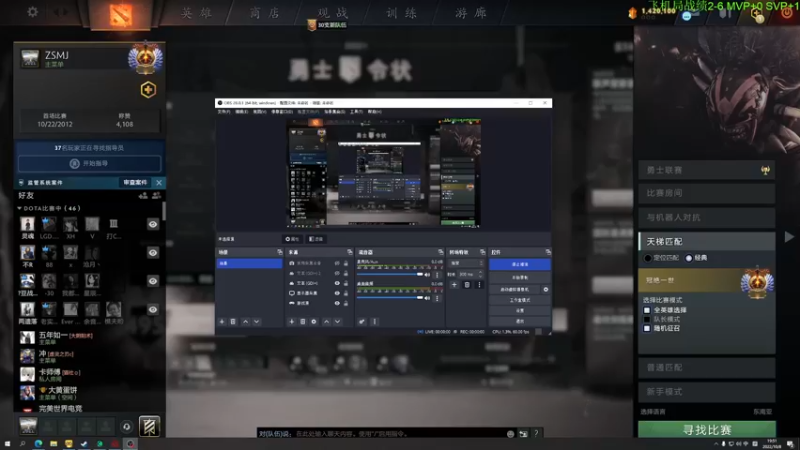Image resolution: width=800 pixels, height=450 pixels.
Task: Click the OBS source properties button
Action: click(292, 239)
